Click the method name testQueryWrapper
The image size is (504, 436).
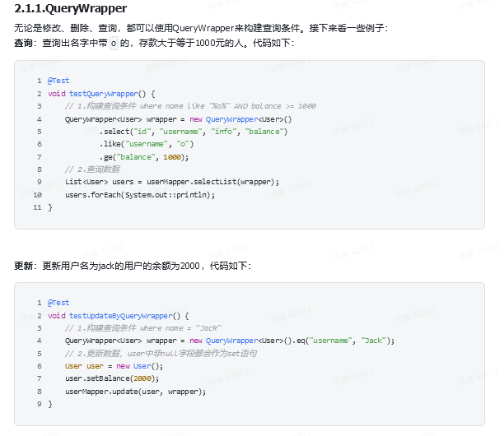[104, 94]
